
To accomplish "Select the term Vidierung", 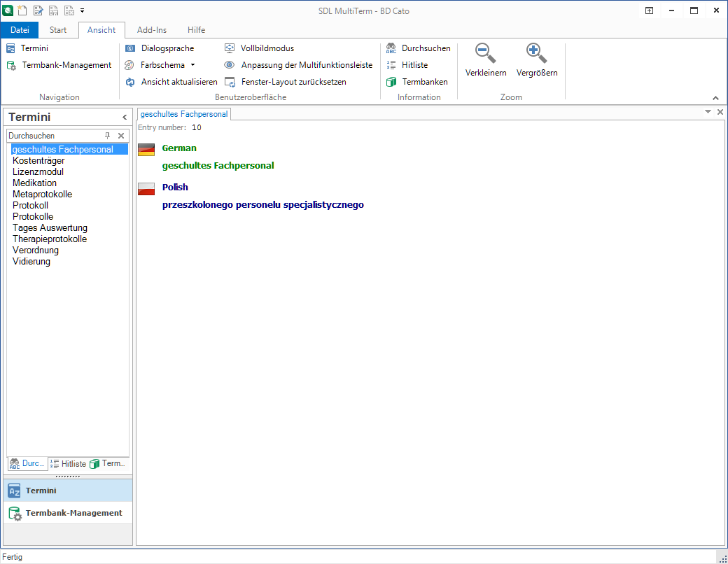I will (x=31, y=261).
